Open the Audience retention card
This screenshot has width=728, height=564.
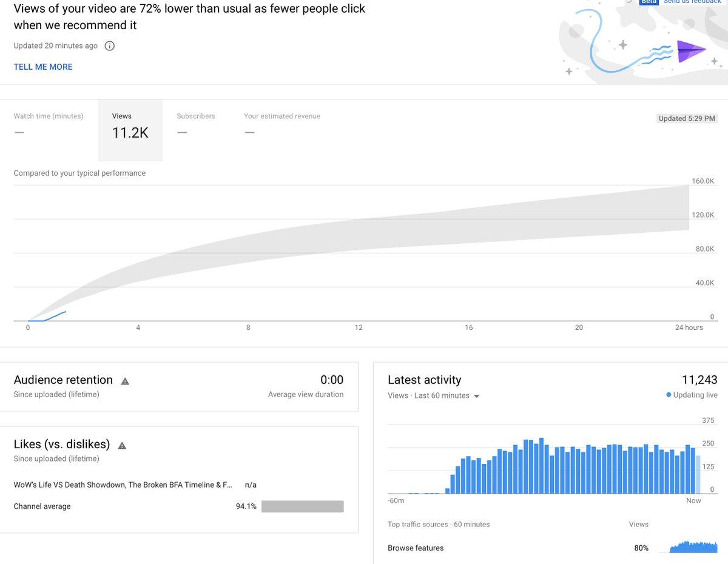coord(179,387)
